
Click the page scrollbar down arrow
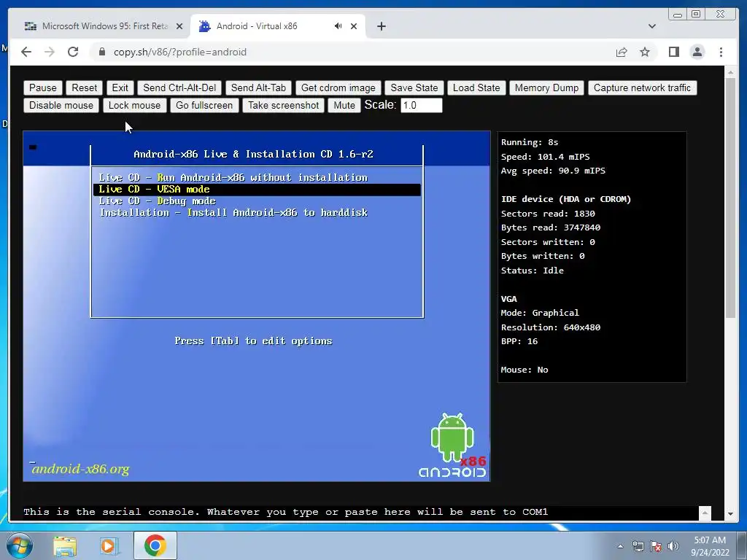pyautogui.click(x=730, y=514)
